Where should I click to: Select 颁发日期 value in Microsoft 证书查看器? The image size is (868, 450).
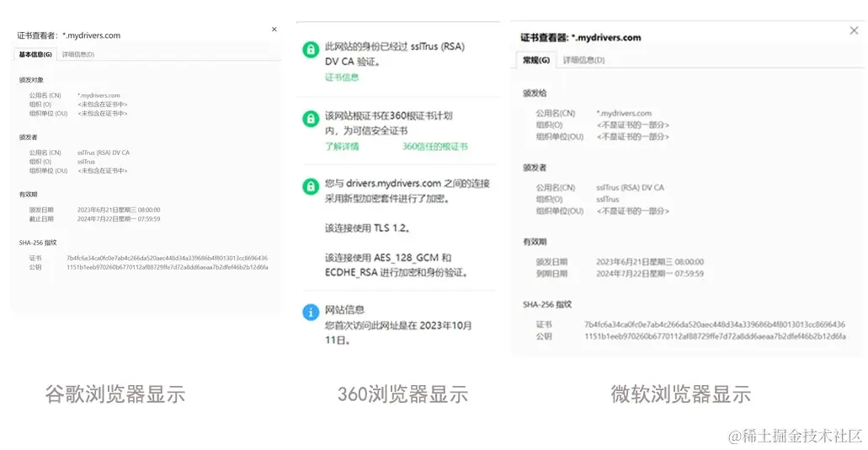coord(651,261)
